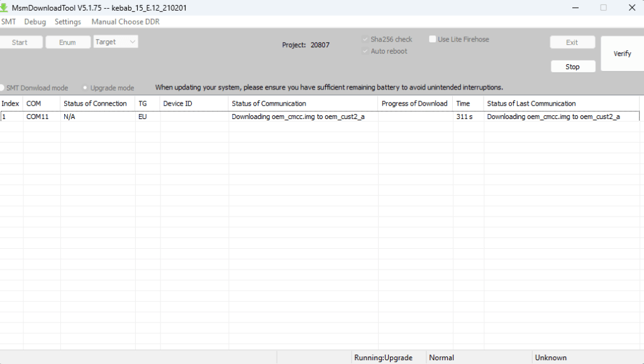Open the Manual Choose DDR menu
This screenshot has height=364, width=644.
(125, 21)
